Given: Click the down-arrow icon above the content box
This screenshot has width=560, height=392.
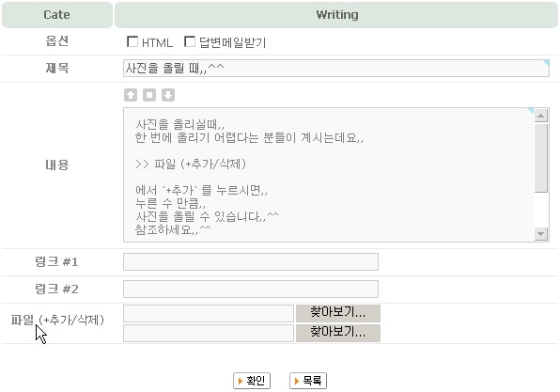Looking at the screenshot, I should (x=168, y=95).
